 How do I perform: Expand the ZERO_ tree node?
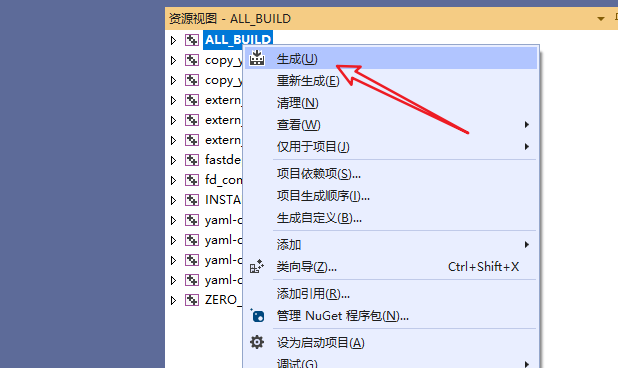(173, 300)
